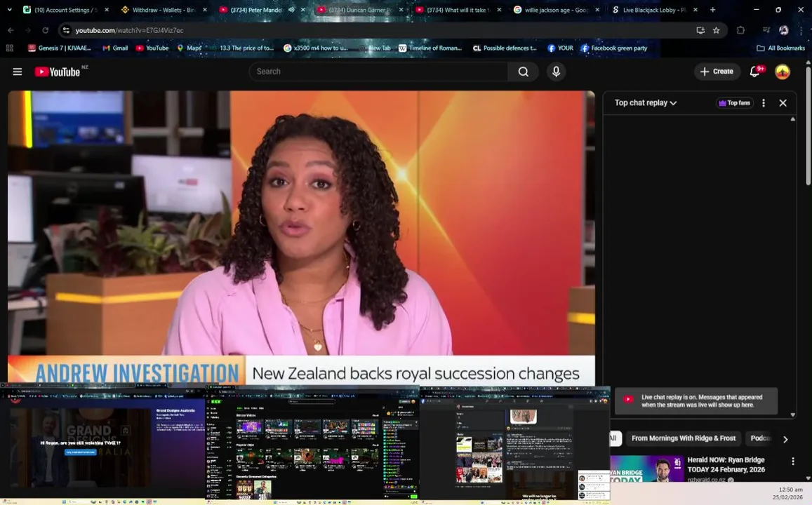This screenshot has height=505, width=812.
Task: Open the Maps bookmark
Action: tap(189, 48)
